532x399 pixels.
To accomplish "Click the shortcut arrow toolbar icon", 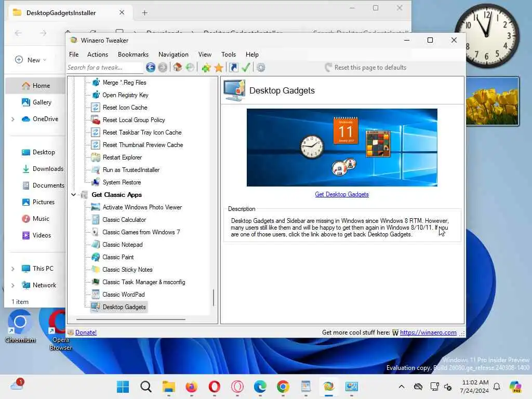I will (x=233, y=68).
